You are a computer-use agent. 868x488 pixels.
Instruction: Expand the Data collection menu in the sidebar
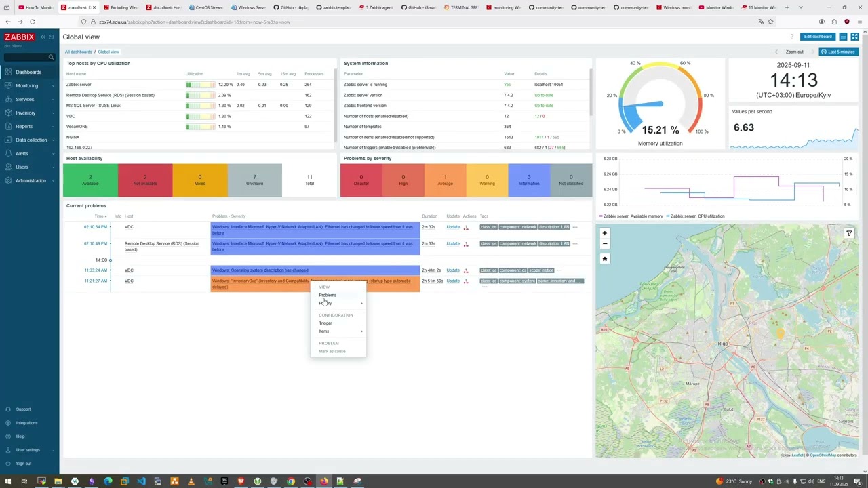[30, 140]
